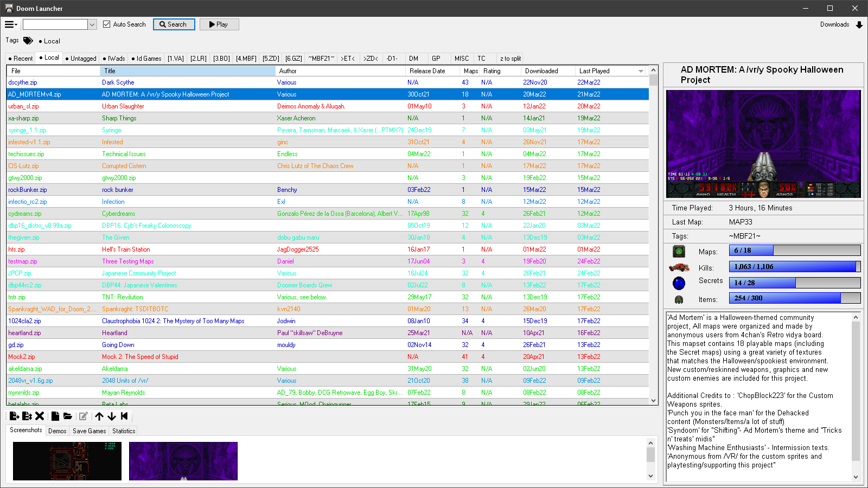Viewport: 868px width, 488px height.
Task: Select the 1024cla2.zip file row
Action: tap(328, 321)
